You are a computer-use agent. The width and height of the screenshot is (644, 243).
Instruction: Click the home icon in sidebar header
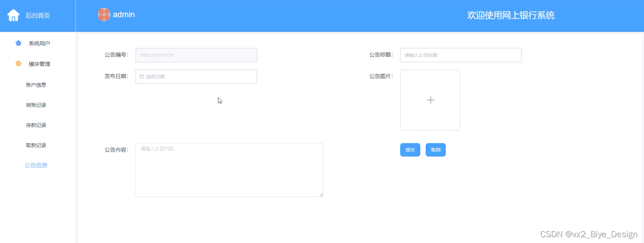tap(13, 15)
